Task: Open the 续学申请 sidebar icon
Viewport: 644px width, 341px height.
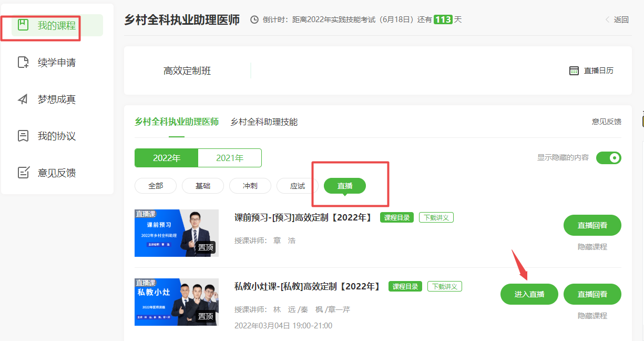Action: click(x=23, y=63)
